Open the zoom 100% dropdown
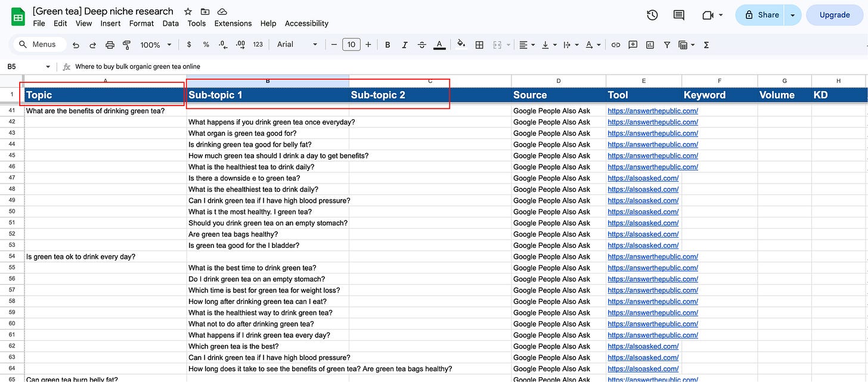Image resolution: width=868 pixels, height=382 pixels. [x=156, y=45]
